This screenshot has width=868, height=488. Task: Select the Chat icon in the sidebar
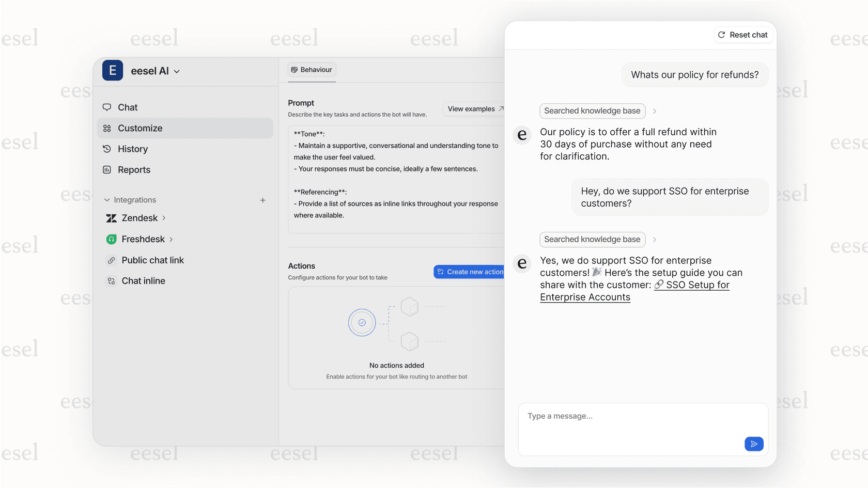pos(107,107)
